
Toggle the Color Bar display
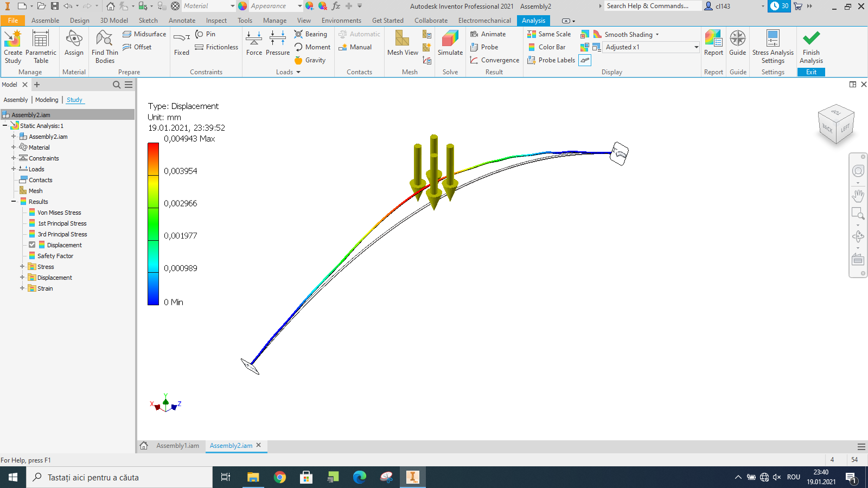[547, 47]
